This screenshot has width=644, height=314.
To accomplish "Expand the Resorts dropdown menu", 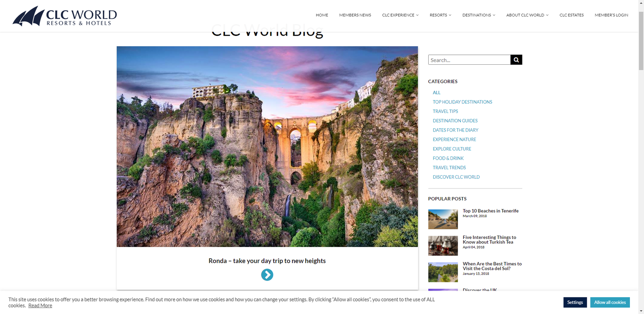I will pos(440,15).
